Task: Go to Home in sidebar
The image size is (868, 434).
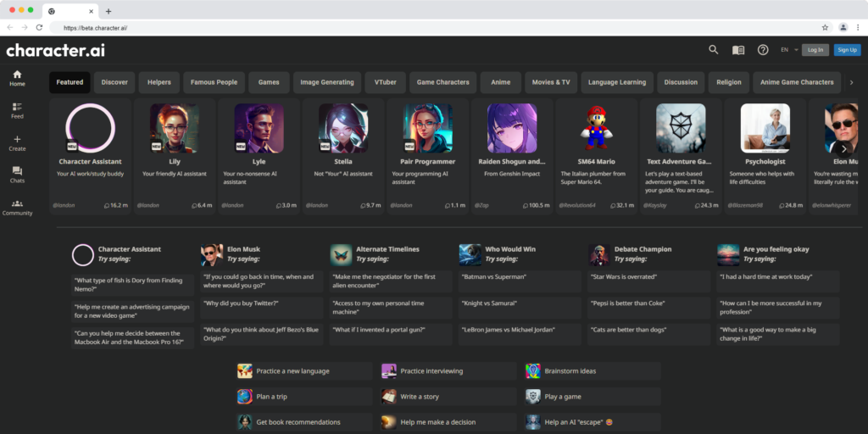Action: pos(17,78)
